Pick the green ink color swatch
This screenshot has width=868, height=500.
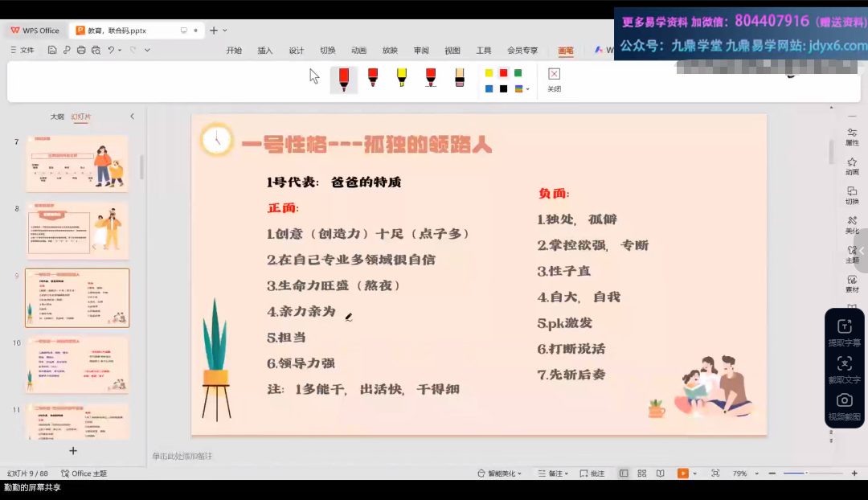coord(518,73)
